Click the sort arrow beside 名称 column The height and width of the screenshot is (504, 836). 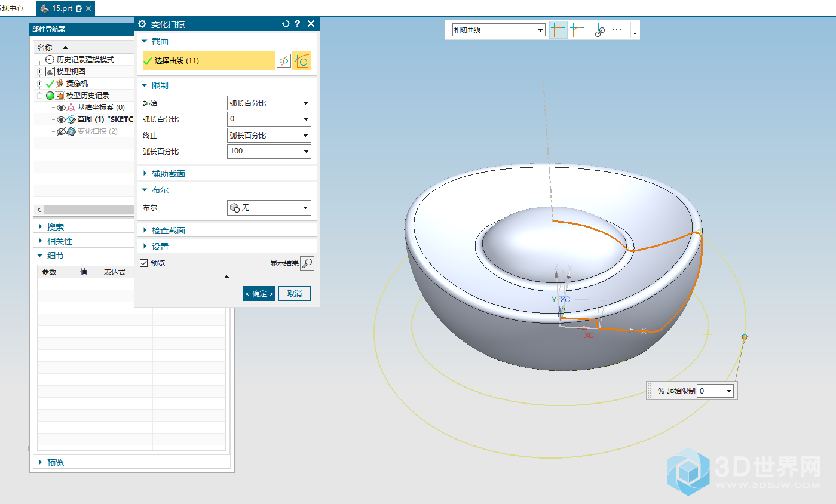[x=65, y=47]
